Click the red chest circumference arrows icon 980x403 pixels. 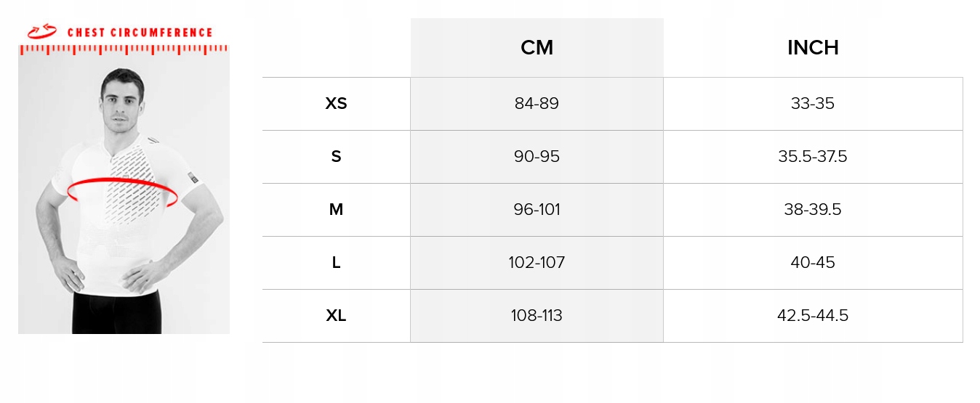click(x=41, y=31)
